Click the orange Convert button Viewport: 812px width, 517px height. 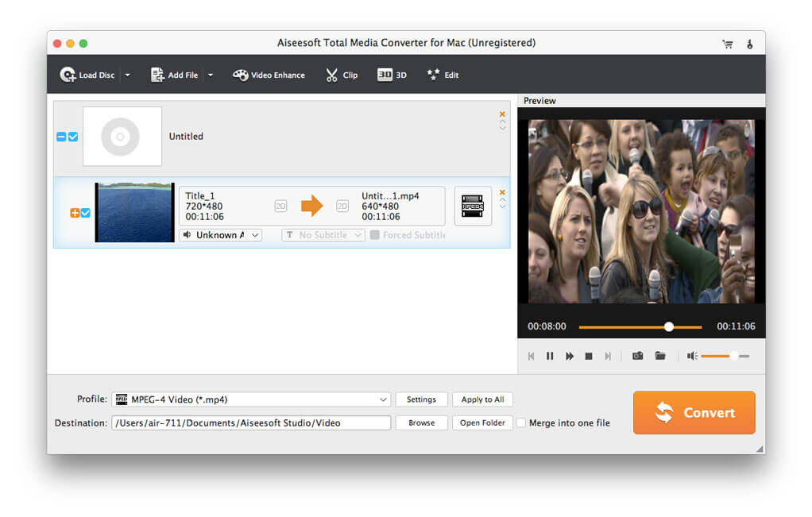pos(694,412)
